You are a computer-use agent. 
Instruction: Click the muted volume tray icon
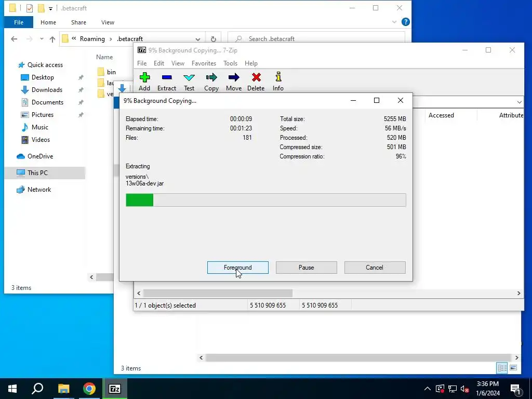(465, 389)
